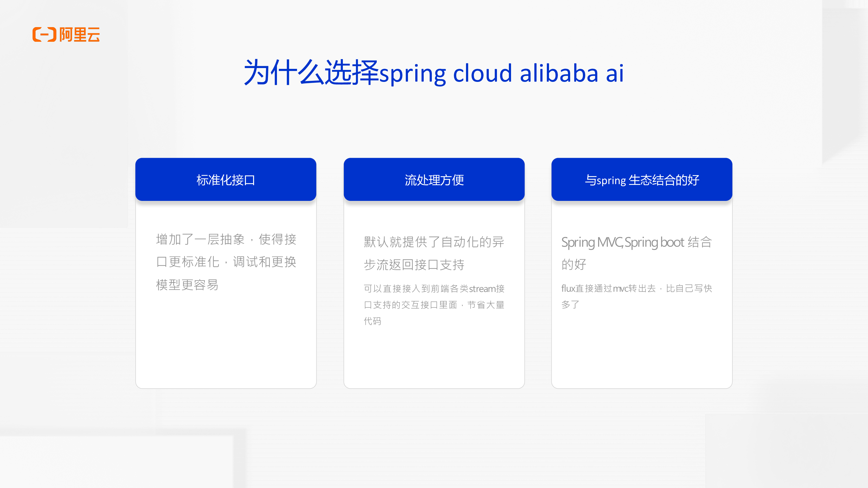Select the text 增加了一层抽象，使得接
The height and width of the screenshot is (488, 868).
(226, 239)
